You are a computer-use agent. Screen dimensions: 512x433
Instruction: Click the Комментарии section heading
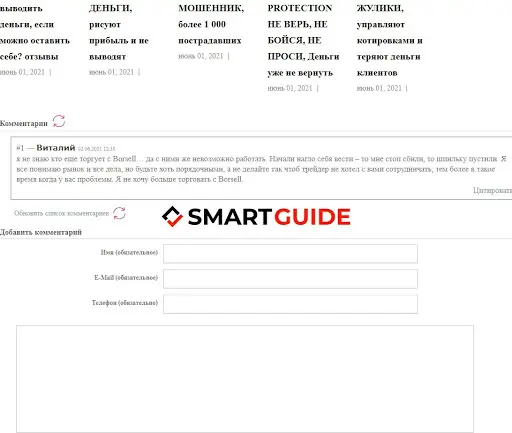pos(24,123)
